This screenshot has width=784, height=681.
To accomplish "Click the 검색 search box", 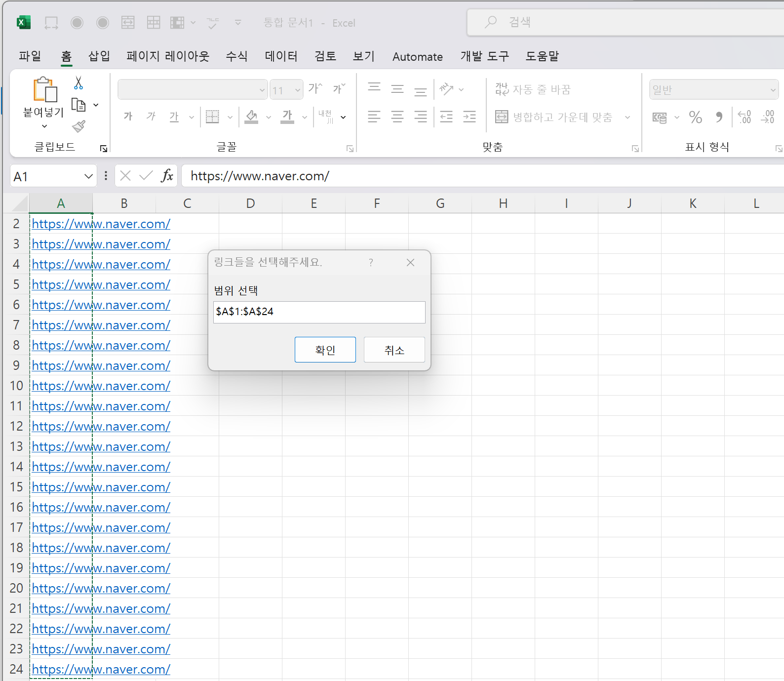I will [625, 22].
